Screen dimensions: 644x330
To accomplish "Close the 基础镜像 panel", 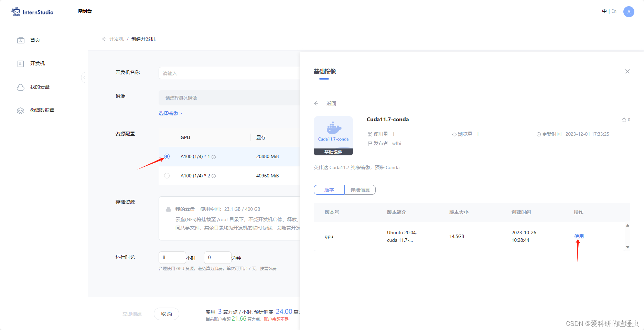I will pos(627,71).
